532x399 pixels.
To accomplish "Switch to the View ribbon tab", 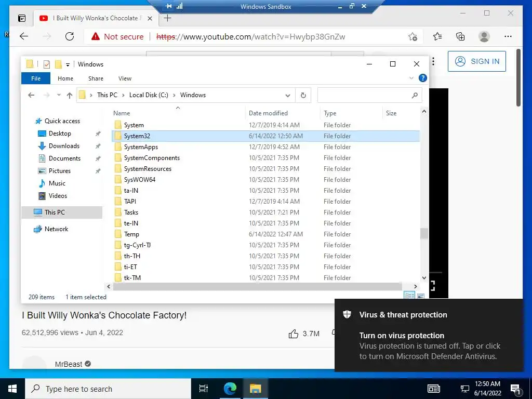I will [125, 78].
